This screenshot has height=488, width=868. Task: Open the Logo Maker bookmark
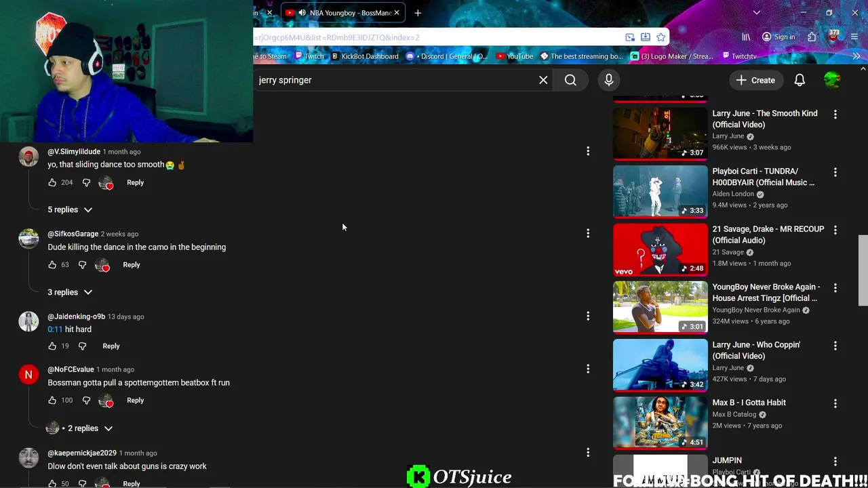673,56
